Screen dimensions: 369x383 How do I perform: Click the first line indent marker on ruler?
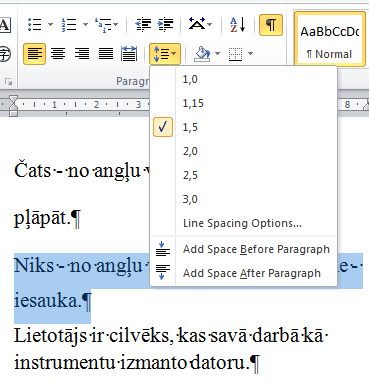click(13, 99)
